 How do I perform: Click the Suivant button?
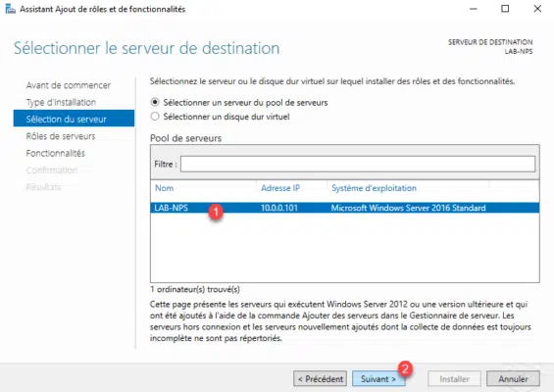[x=378, y=379]
